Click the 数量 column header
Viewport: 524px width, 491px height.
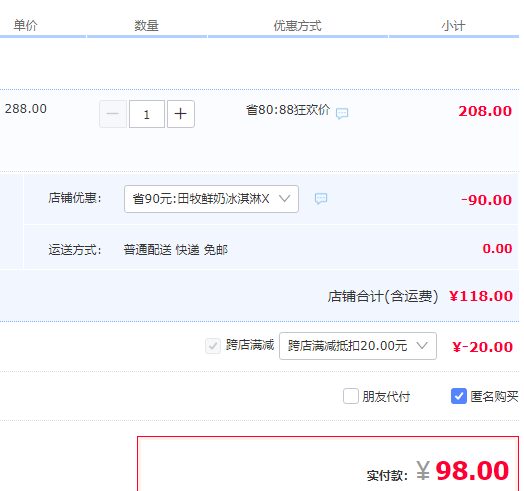click(x=146, y=26)
